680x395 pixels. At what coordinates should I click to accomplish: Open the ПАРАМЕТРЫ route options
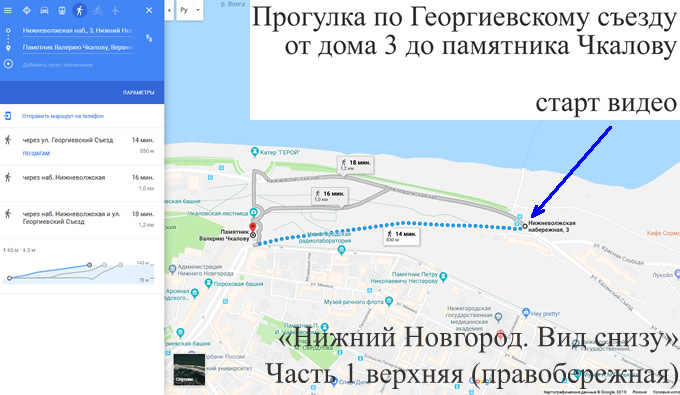138,93
